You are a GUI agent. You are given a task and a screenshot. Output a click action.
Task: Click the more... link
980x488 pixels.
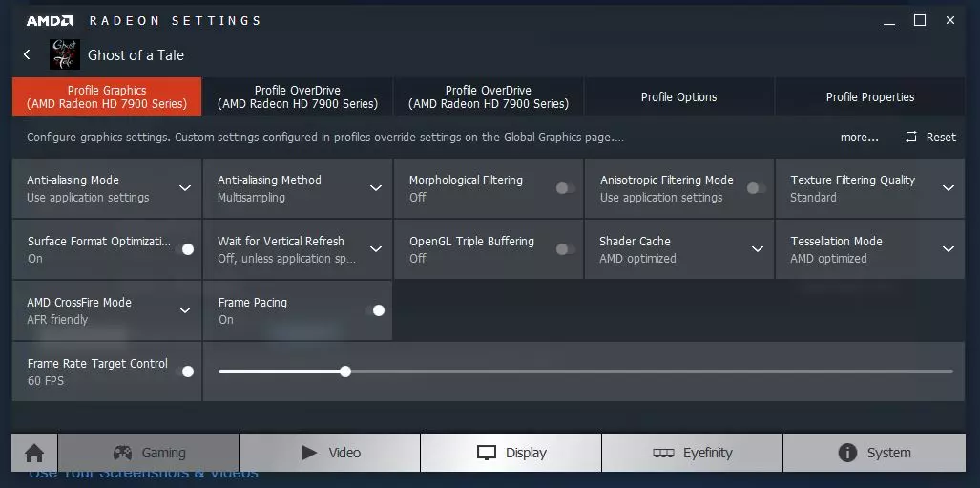[860, 137]
